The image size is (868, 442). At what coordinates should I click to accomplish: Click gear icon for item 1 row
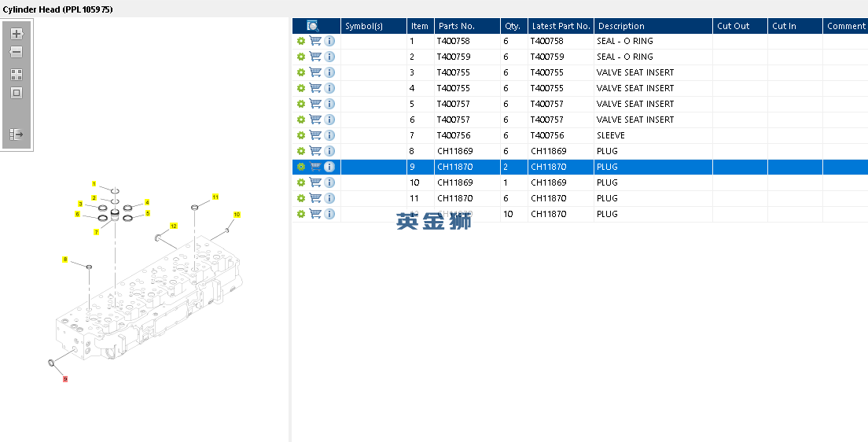301,41
